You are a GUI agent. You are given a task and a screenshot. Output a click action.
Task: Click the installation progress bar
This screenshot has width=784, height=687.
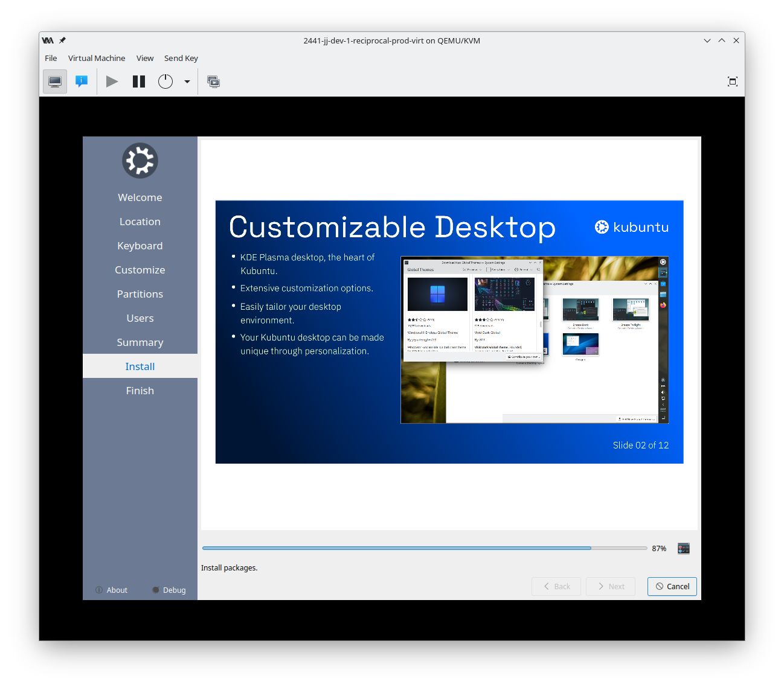(x=425, y=548)
